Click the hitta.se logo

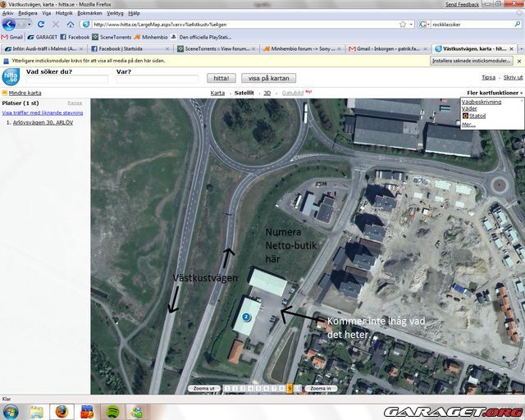[11, 76]
